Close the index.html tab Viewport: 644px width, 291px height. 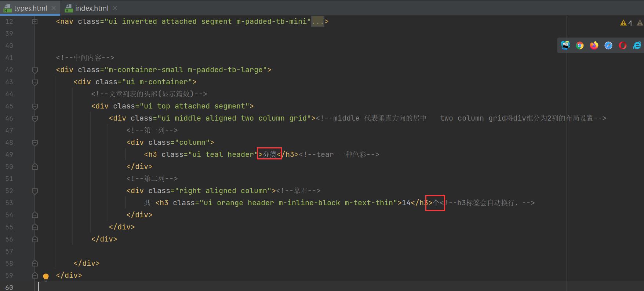tap(115, 8)
